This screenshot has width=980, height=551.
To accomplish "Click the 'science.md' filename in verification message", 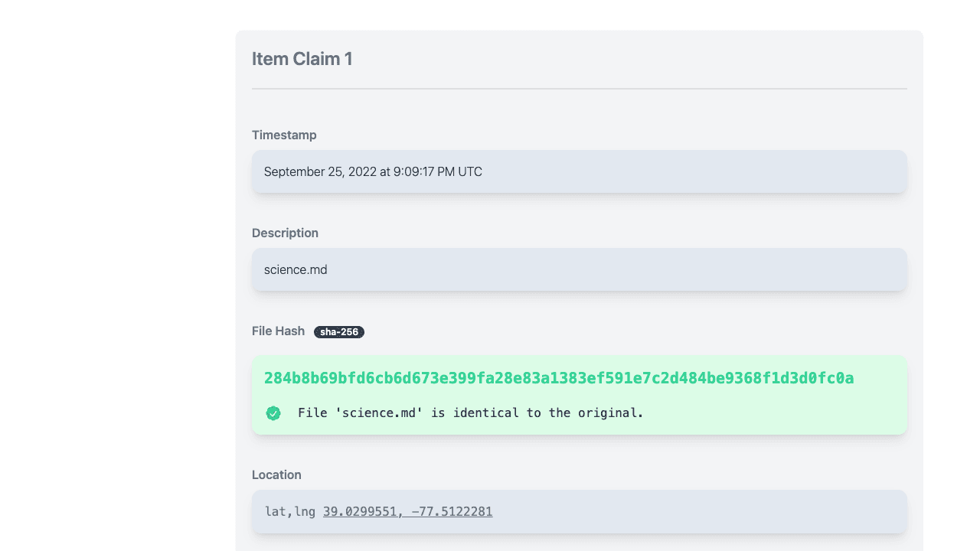I will click(380, 412).
